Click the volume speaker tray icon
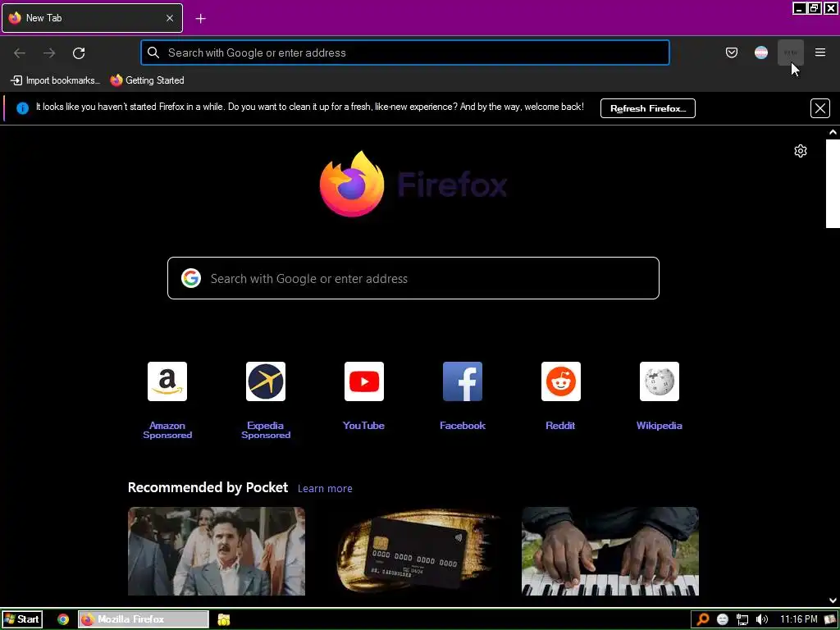The image size is (840, 630). [x=761, y=619]
